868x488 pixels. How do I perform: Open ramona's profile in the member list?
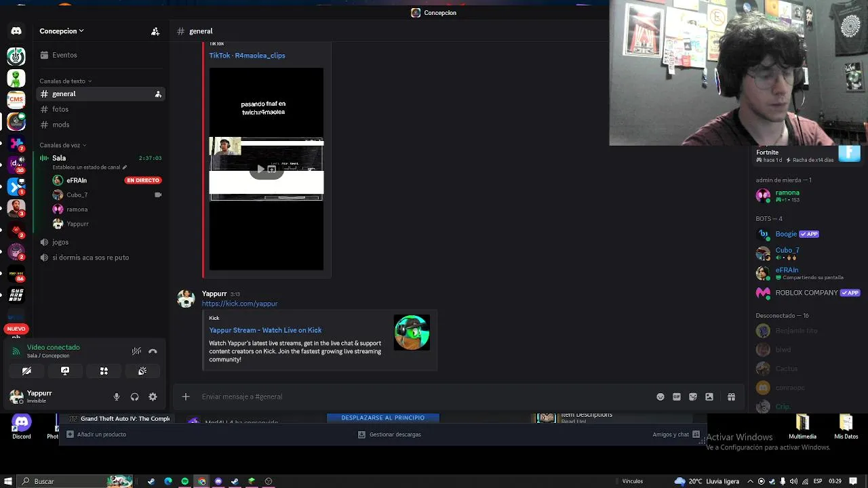(x=807, y=196)
